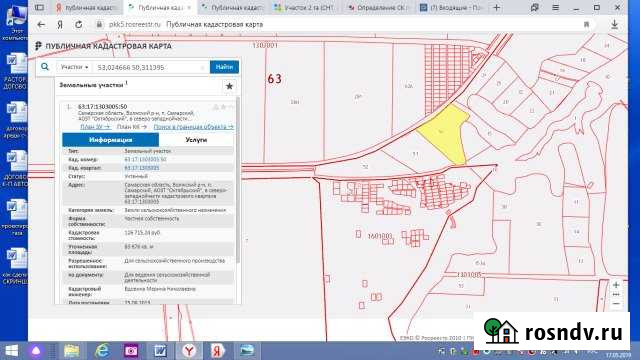The height and width of the screenshot is (360, 640).
Task: Open a new browser tab with the plus
Action: (x=496, y=7)
